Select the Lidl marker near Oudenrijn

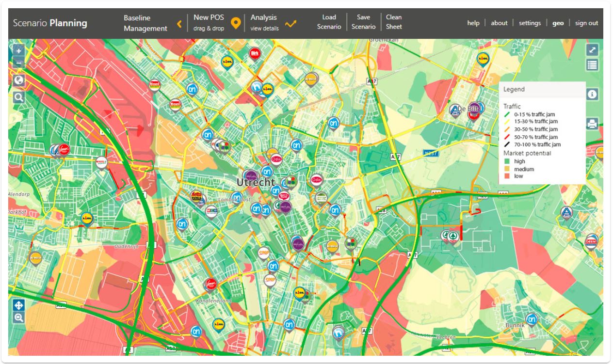coord(87,219)
